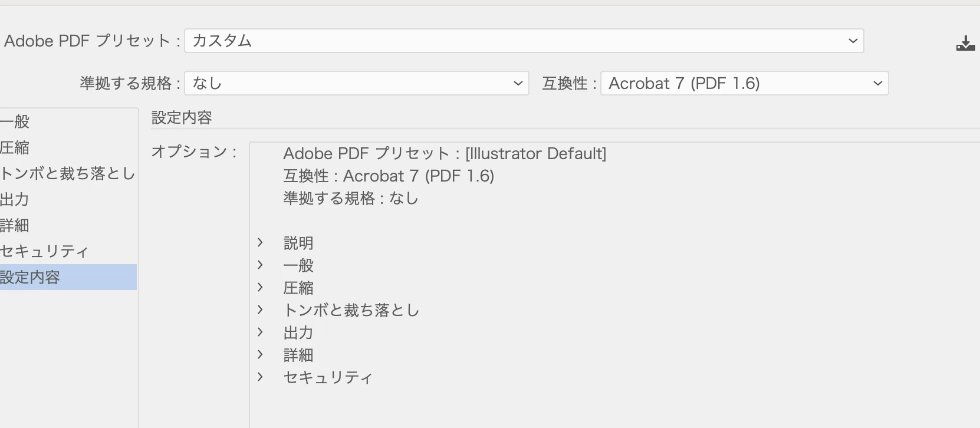This screenshot has width=980, height=428.
Task: Expand the 詳細 summary chevron
Action: click(260, 354)
